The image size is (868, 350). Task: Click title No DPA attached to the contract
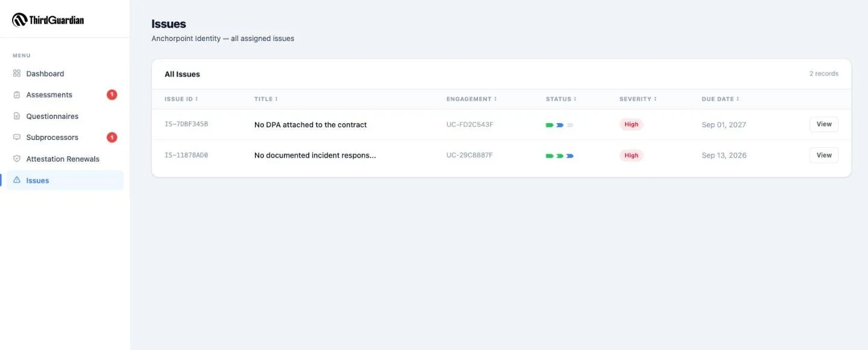(310, 125)
